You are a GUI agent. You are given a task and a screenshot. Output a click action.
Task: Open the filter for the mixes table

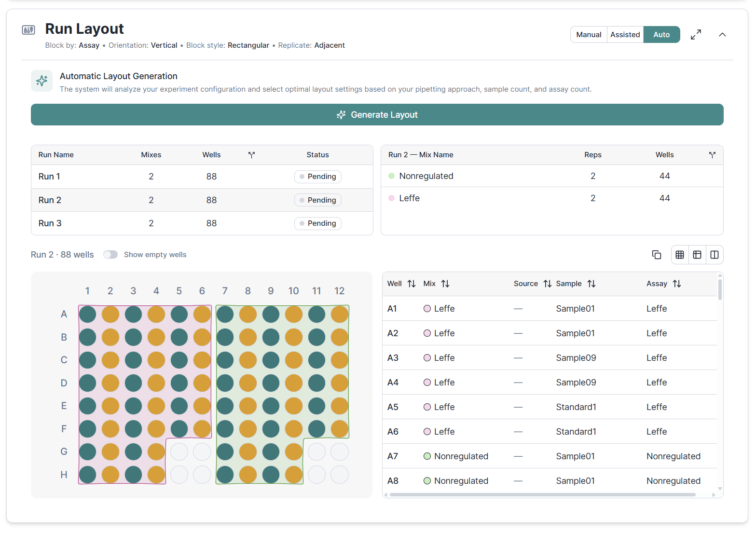712,155
